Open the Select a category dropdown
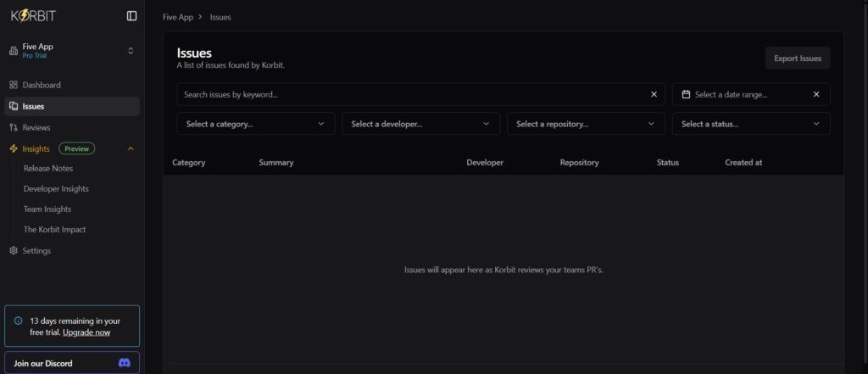This screenshot has width=868, height=374. click(256, 124)
